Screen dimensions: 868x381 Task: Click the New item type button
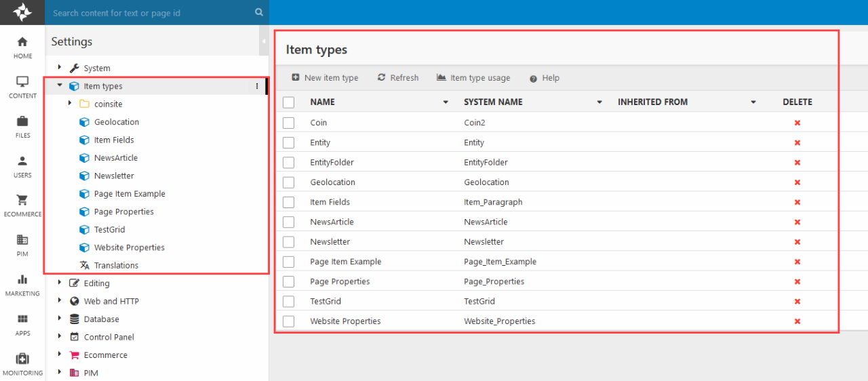click(325, 78)
